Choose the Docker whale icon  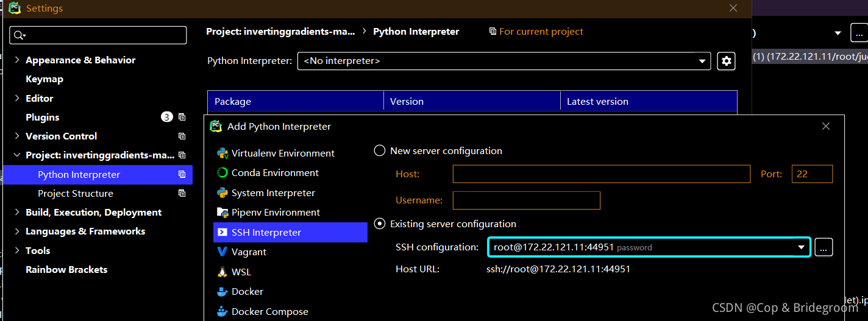click(222, 292)
